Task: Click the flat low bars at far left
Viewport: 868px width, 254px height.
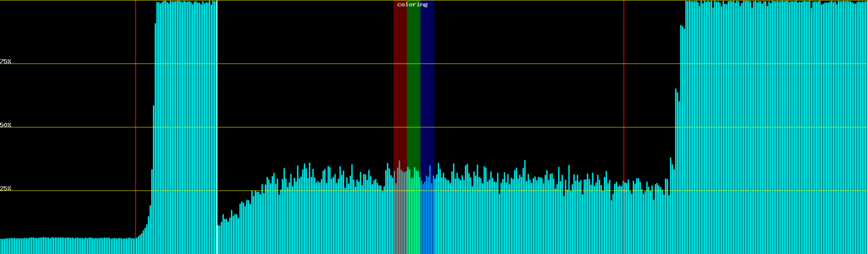Action: (x=64, y=246)
